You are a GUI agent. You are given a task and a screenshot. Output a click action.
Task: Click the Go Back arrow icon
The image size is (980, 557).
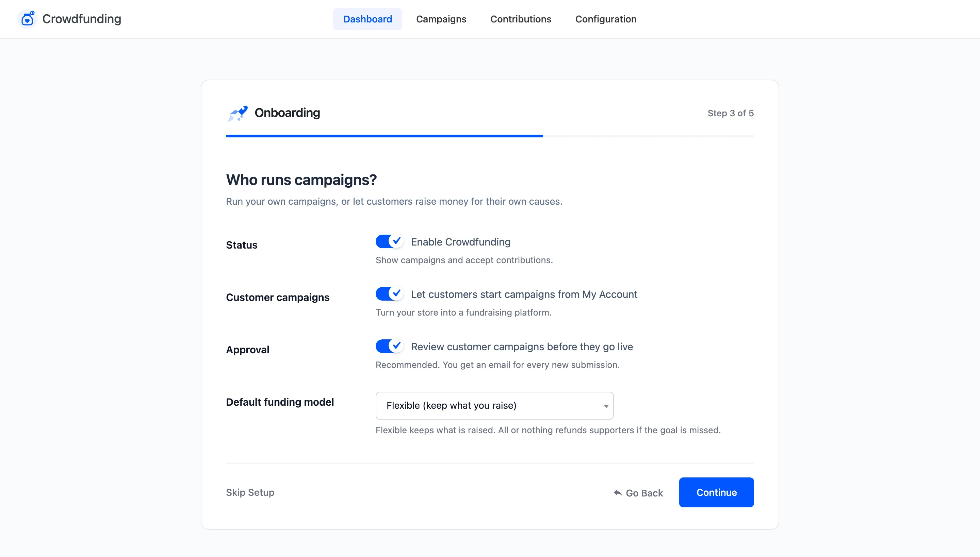pyautogui.click(x=618, y=493)
